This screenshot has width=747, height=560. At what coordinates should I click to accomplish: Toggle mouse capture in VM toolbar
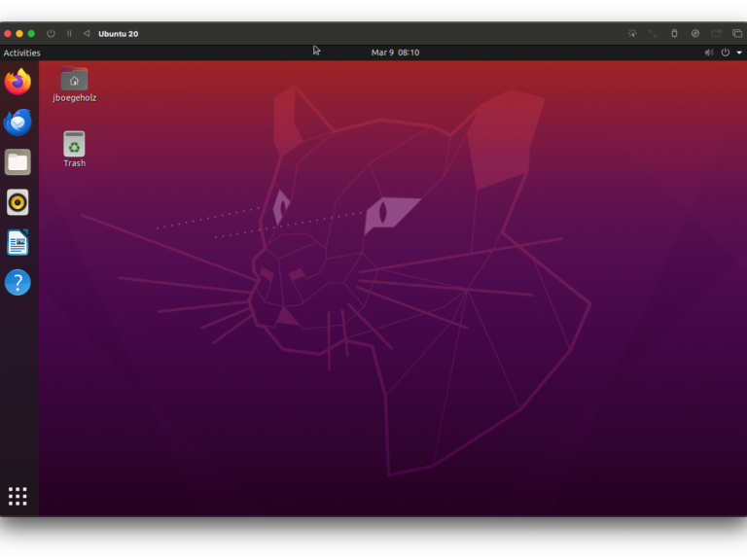(x=632, y=33)
